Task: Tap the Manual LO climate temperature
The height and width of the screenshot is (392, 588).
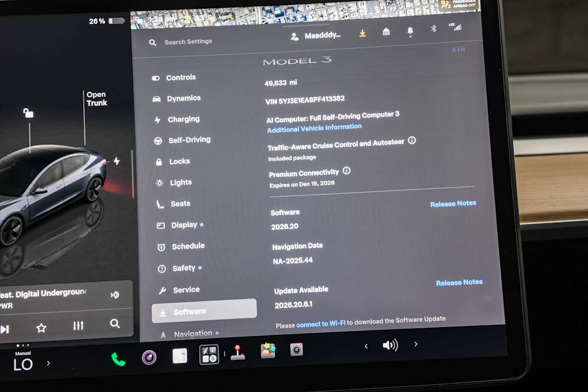Action: click(x=23, y=362)
